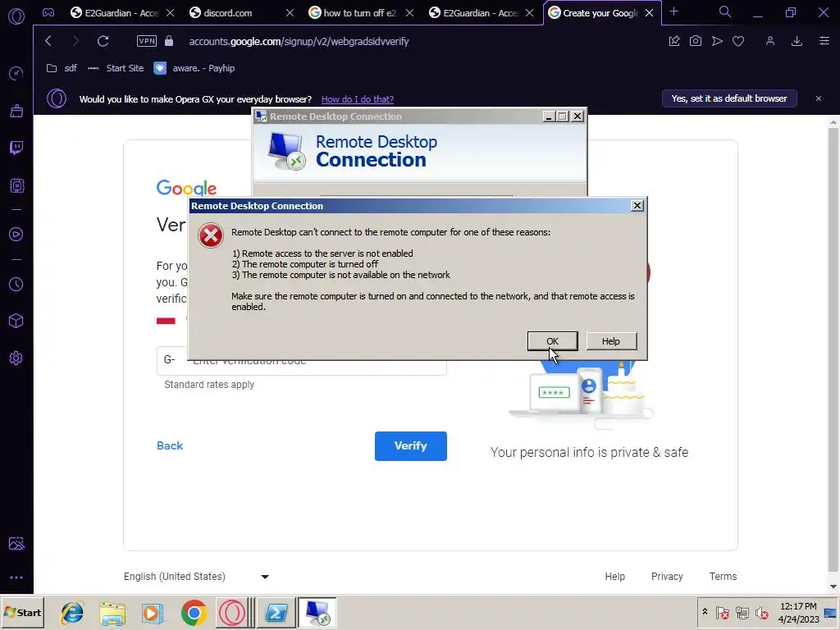Click the verification code input field
The height and width of the screenshot is (630, 840).
point(302,361)
